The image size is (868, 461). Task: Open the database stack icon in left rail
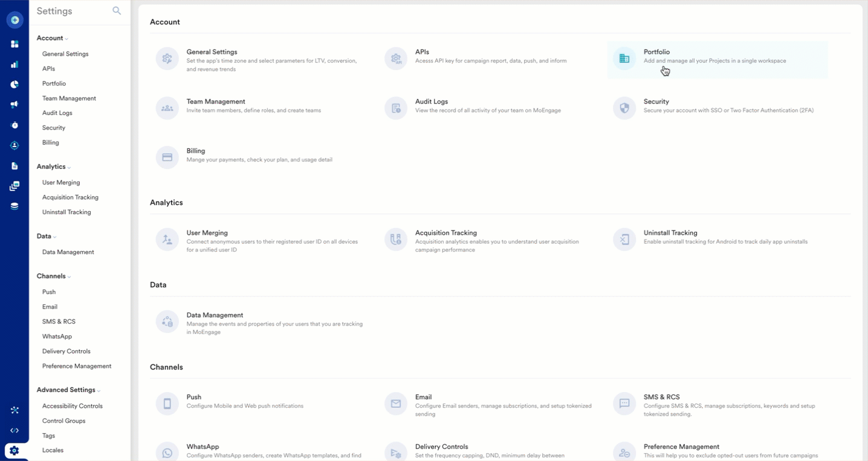click(x=15, y=206)
